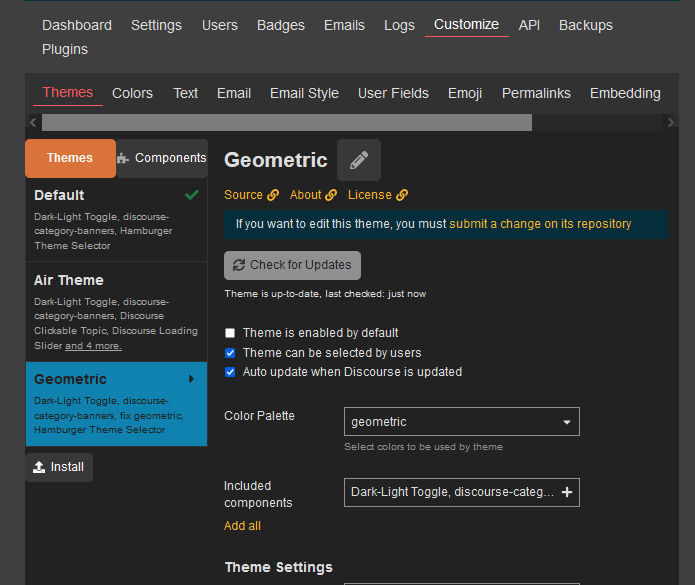Screen dimensions: 695x585
Task: Click the right scroll arrow on tab bar
Action: [x=670, y=123]
